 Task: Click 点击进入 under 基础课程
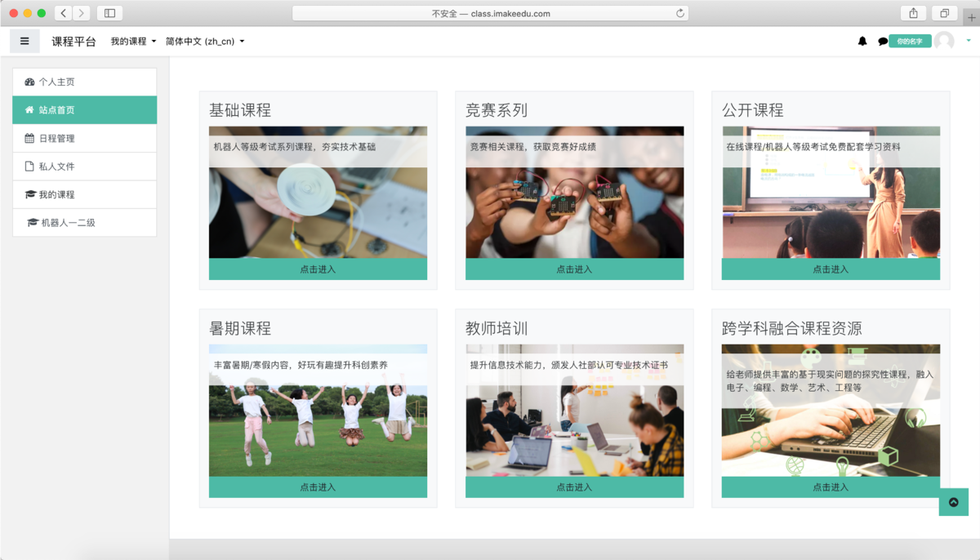[318, 269]
